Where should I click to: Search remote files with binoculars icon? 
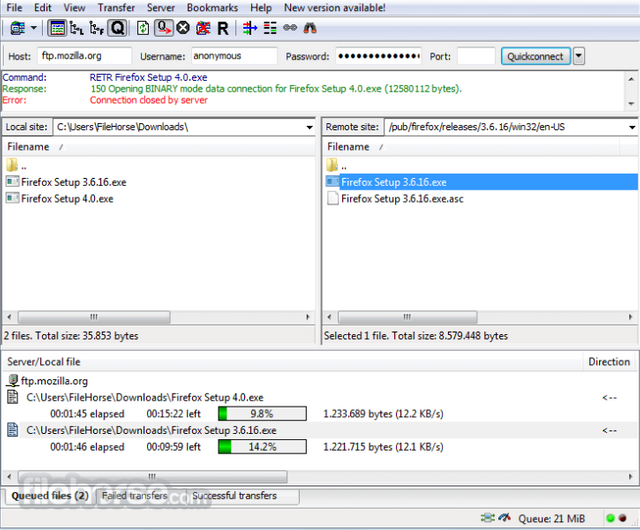point(310,28)
